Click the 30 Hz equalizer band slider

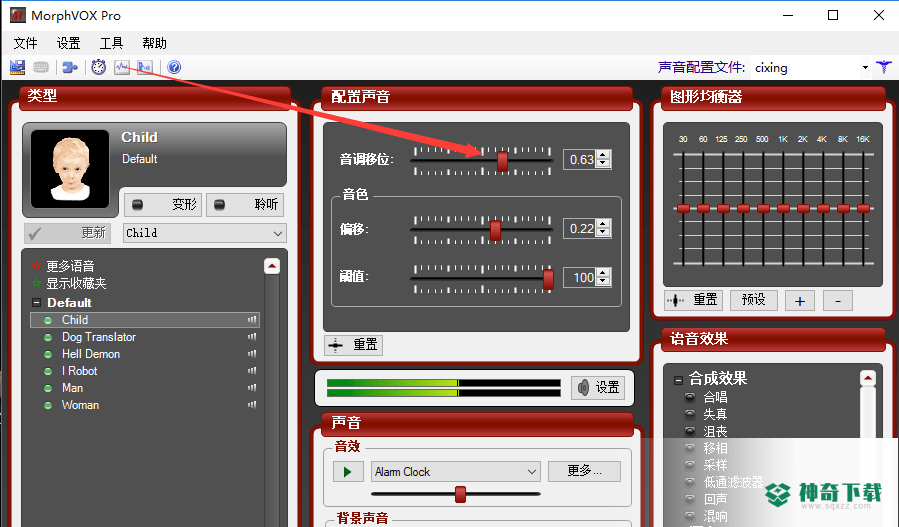(683, 209)
